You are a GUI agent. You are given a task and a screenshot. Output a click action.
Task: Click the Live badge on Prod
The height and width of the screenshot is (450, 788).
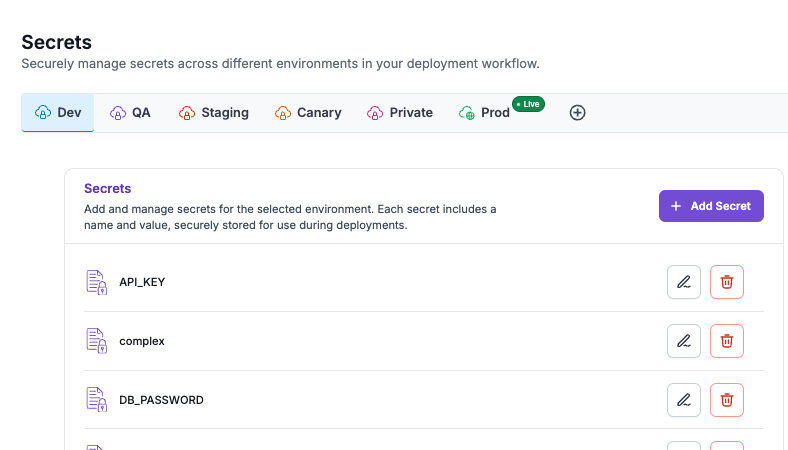pos(528,104)
